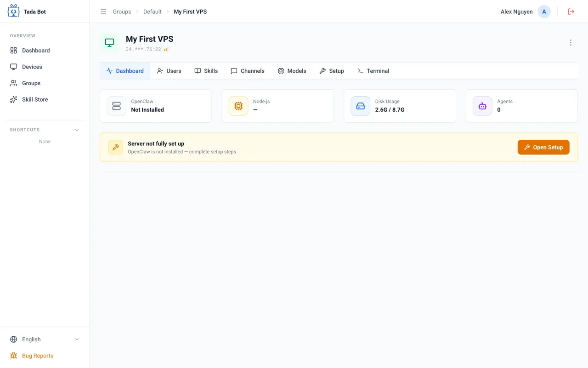588x368 pixels.
Task: Toggle the sidebar hamburger menu icon
Action: [103, 11]
